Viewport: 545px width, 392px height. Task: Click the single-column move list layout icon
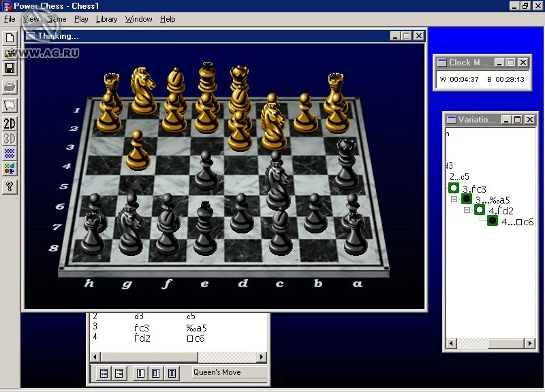point(104,373)
